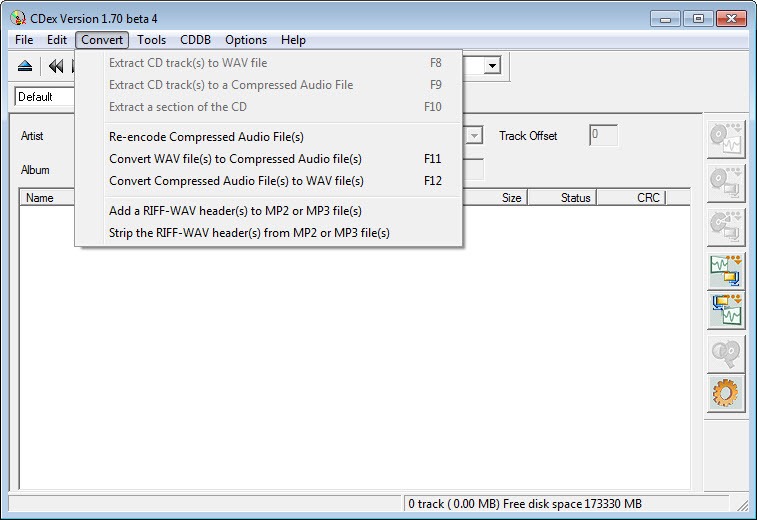The image size is (757, 520).
Task: Open settings via orange gear icon
Action: point(726,394)
